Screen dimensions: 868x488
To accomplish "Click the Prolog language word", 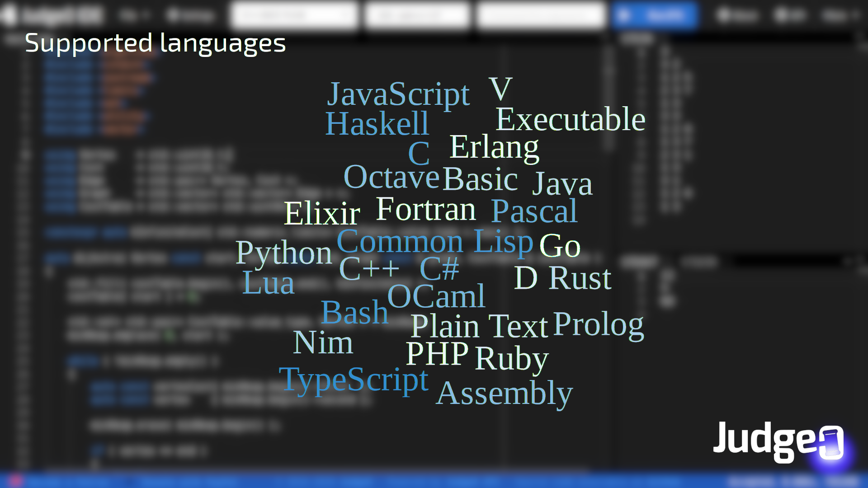I will pyautogui.click(x=598, y=324).
